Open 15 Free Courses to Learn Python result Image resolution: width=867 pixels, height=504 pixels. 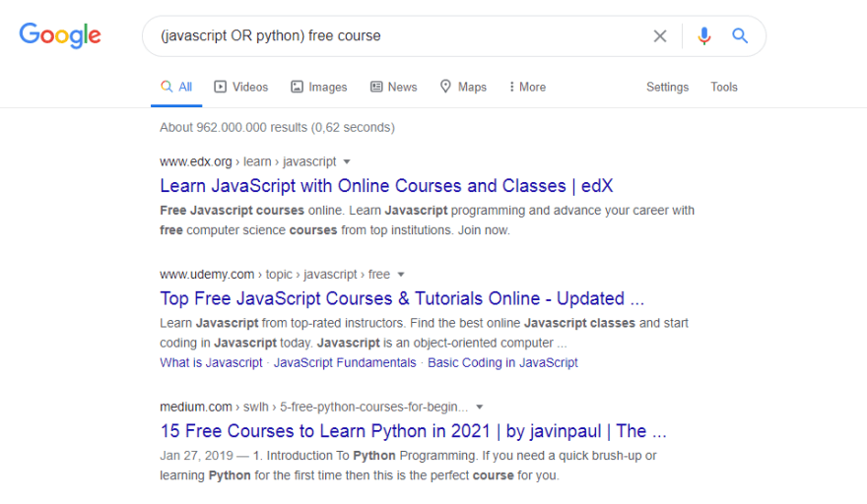(413, 430)
